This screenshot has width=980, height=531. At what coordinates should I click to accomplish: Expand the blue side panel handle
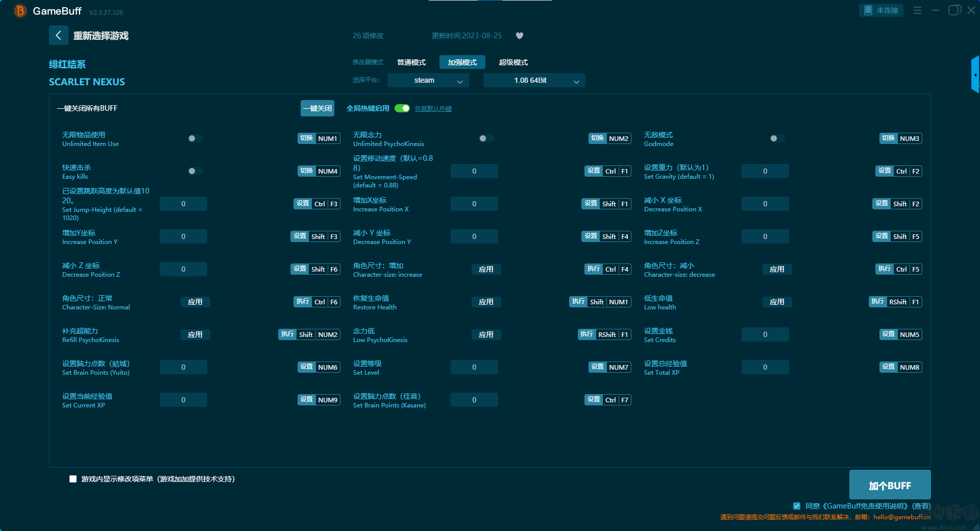[975, 75]
